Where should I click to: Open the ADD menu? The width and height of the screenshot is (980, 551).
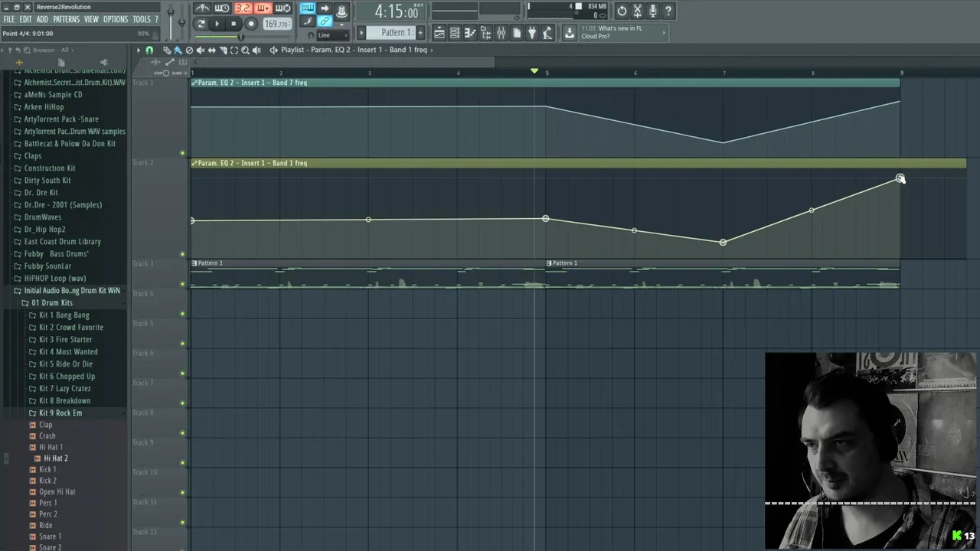coord(42,19)
